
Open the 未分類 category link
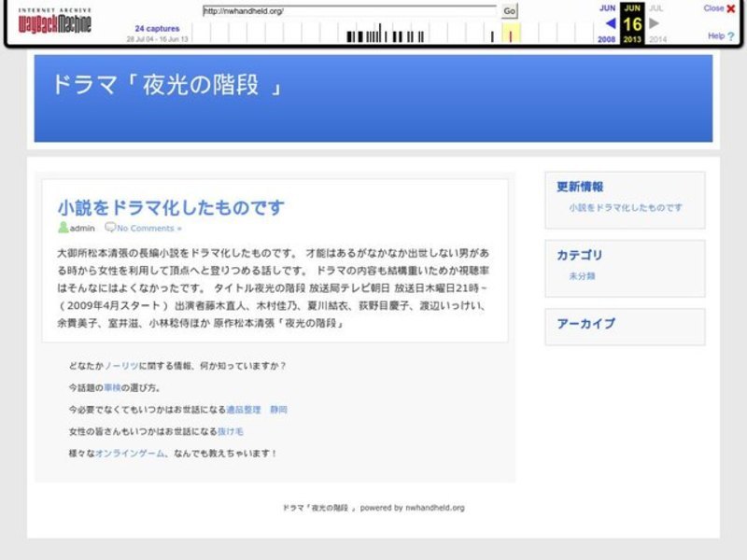(x=582, y=275)
